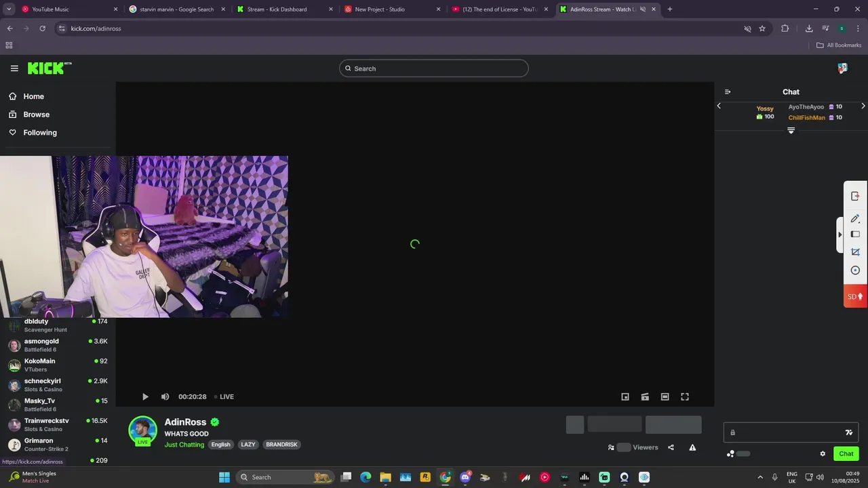Open asmongold channel in sidebar
Screen dimensions: 868x488
click(58, 345)
